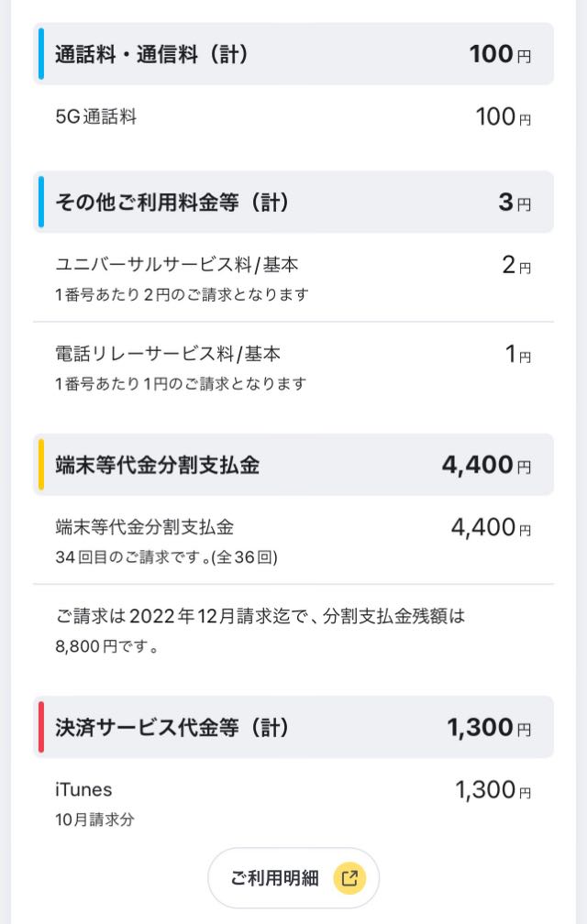Click the ユニバーサルサービス料/基本 item
Image resolution: width=587 pixels, height=924 pixels.
coord(293,278)
